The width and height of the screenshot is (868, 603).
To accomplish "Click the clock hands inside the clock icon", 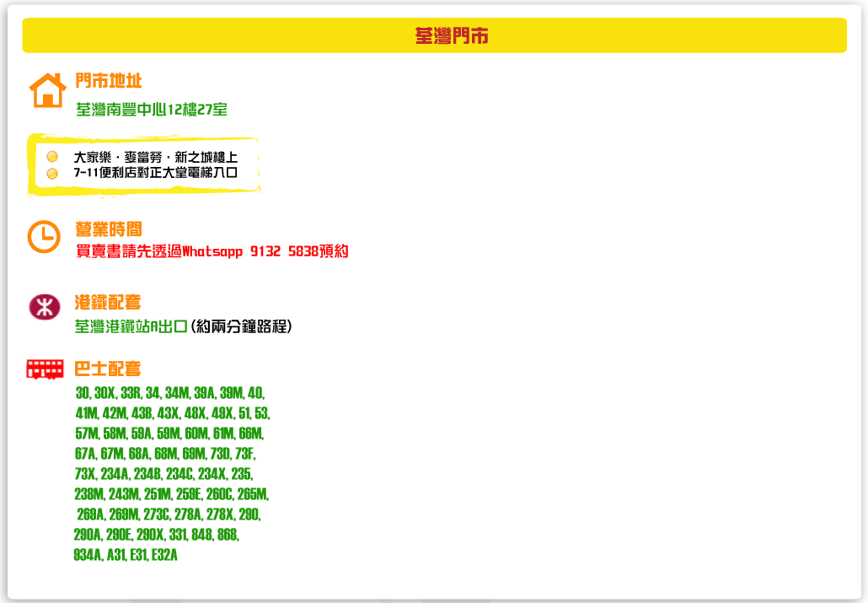I will coord(46,232).
